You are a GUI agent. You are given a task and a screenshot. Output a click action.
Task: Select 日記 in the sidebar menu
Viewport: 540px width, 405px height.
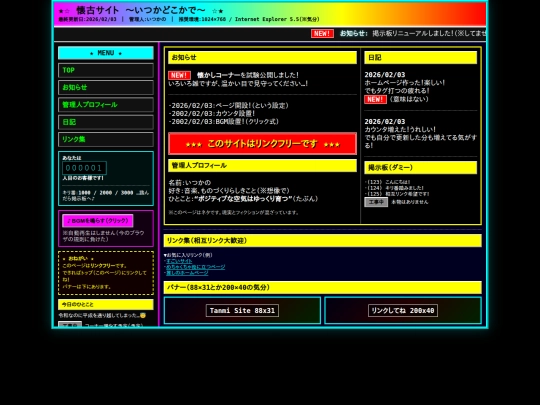(106, 122)
